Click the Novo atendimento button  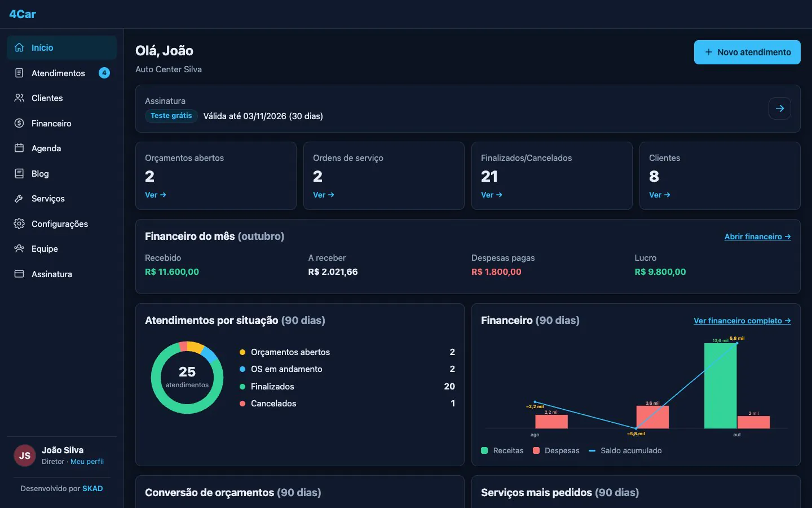(747, 52)
